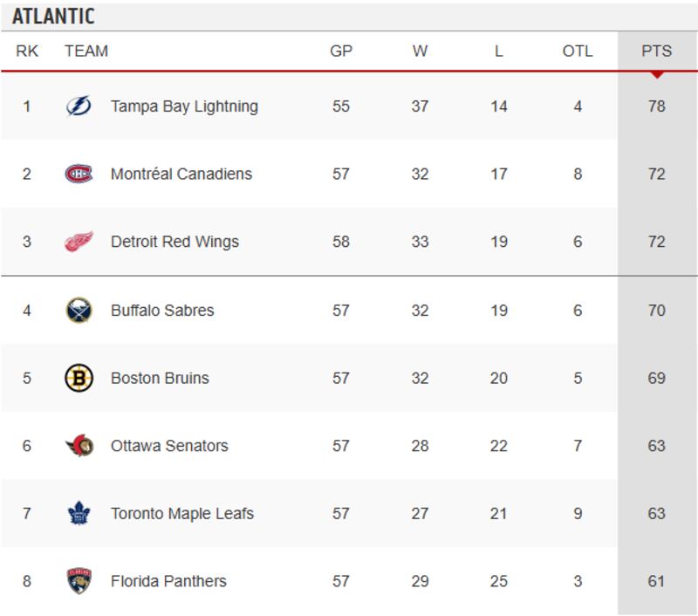Screen dimensions: 698x616
Task: Open Tampa Bay Lightning team link
Action: coord(184,106)
